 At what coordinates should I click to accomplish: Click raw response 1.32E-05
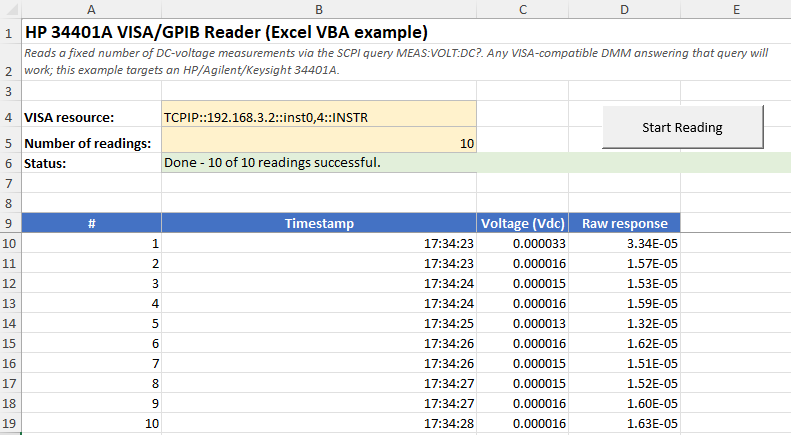[x=625, y=323]
